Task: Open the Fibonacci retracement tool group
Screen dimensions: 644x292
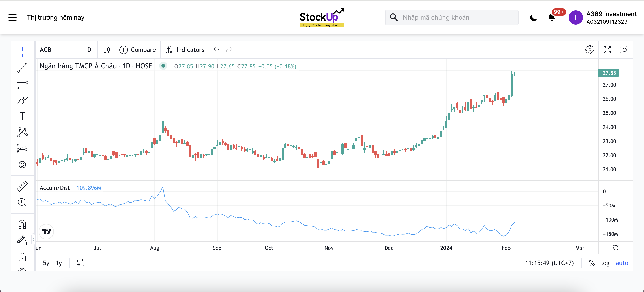Action: click(23, 84)
